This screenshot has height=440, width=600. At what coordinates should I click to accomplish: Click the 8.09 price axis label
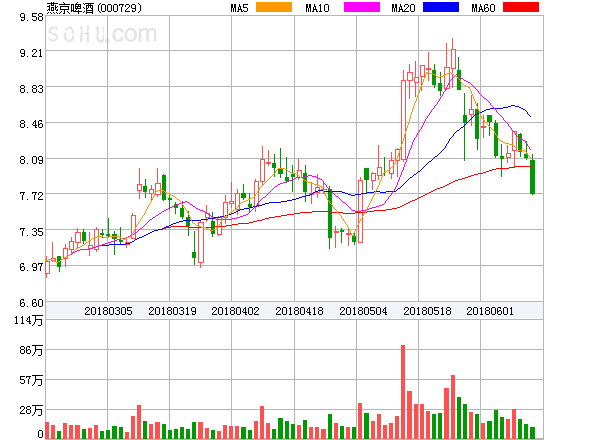31,160
